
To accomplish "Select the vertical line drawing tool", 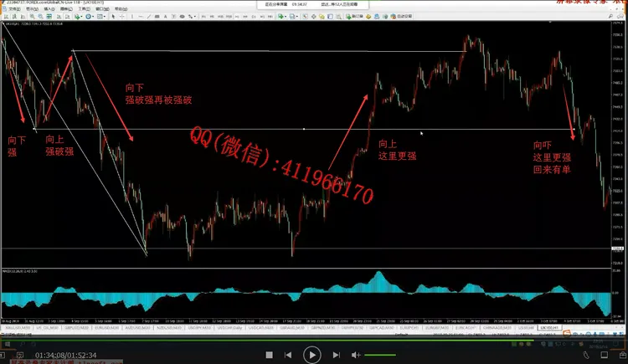I will [x=132, y=17].
